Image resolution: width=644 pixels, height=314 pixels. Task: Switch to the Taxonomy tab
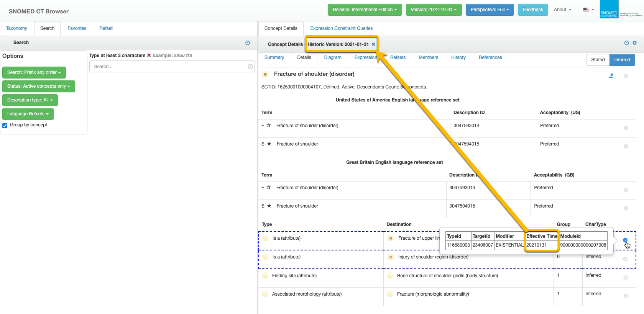(x=16, y=28)
